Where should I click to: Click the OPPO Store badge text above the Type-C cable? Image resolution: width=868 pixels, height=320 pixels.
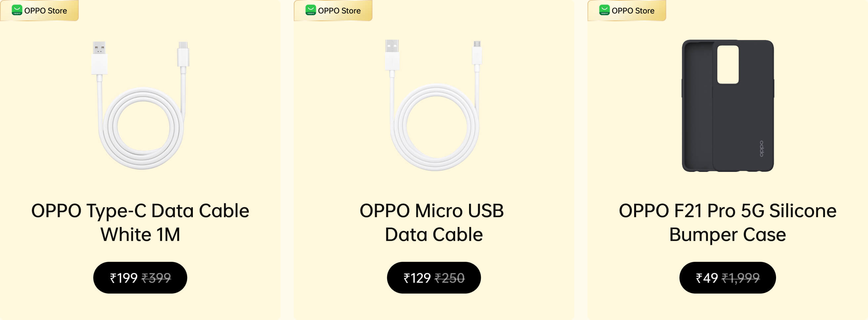pyautogui.click(x=46, y=11)
